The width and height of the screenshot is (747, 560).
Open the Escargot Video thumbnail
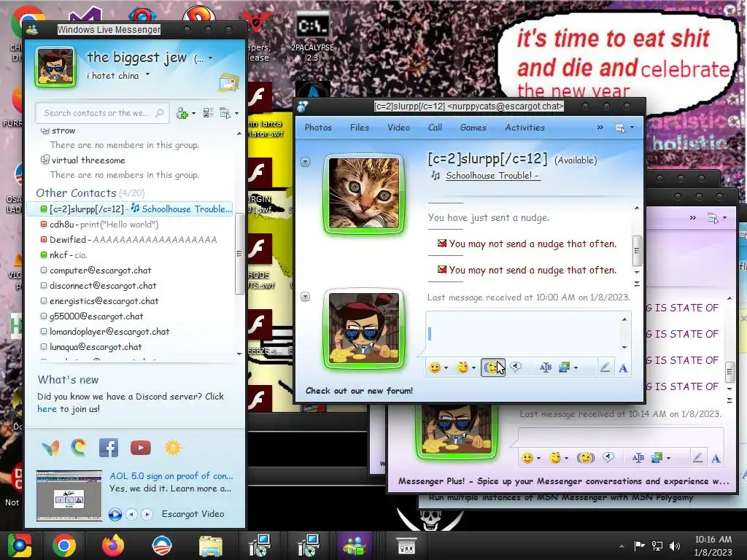(69, 495)
